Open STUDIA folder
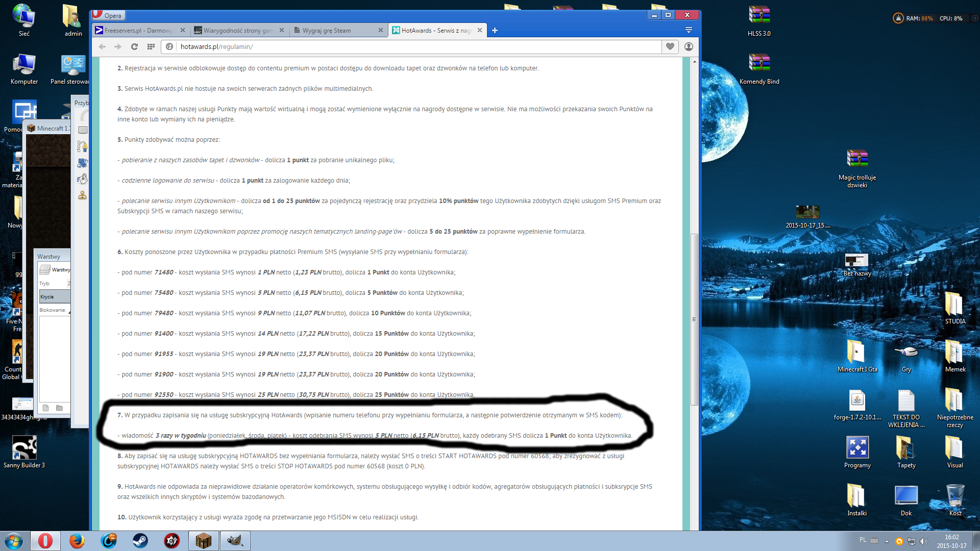This screenshot has width=980, height=551. pyautogui.click(x=955, y=308)
